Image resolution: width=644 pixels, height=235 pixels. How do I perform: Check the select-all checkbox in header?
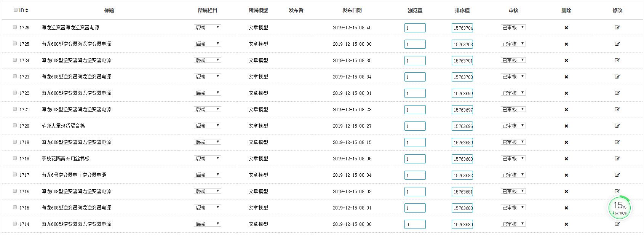coord(16,10)
